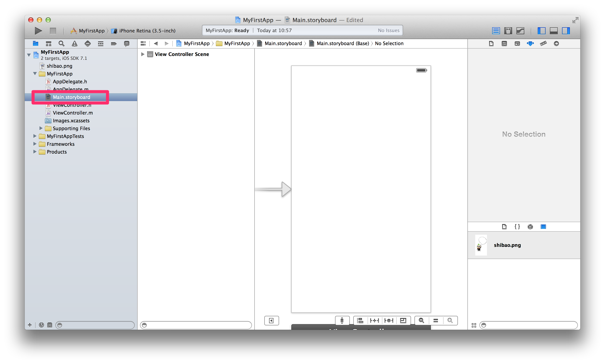The image size is (605, 364).
Task: Open ViewController.m in the navigator
Action: pos(73,113)
